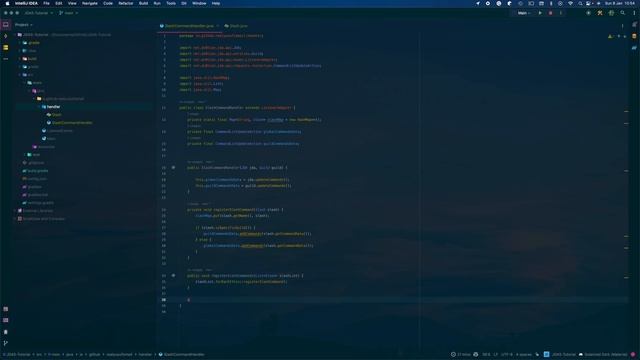Click the LF line separator in status bar
Screen dimensions: 640x360
point(496,354)
